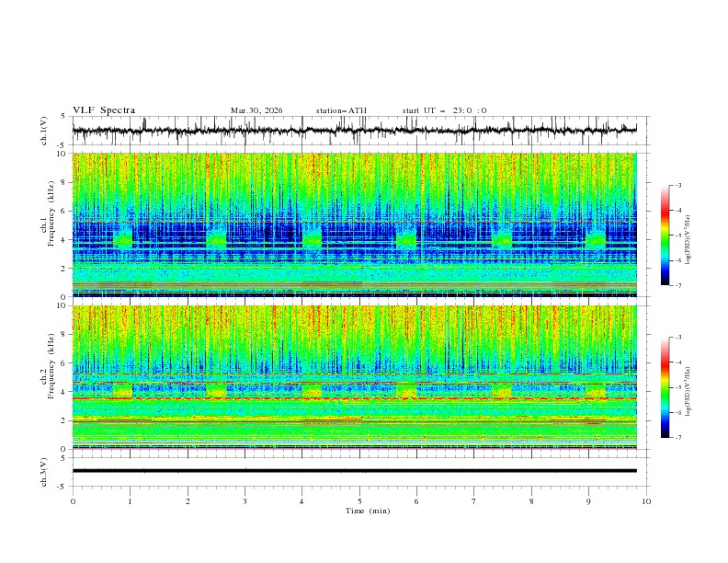
Task: Click time axis tick label "3"
Action: [245, 501]
